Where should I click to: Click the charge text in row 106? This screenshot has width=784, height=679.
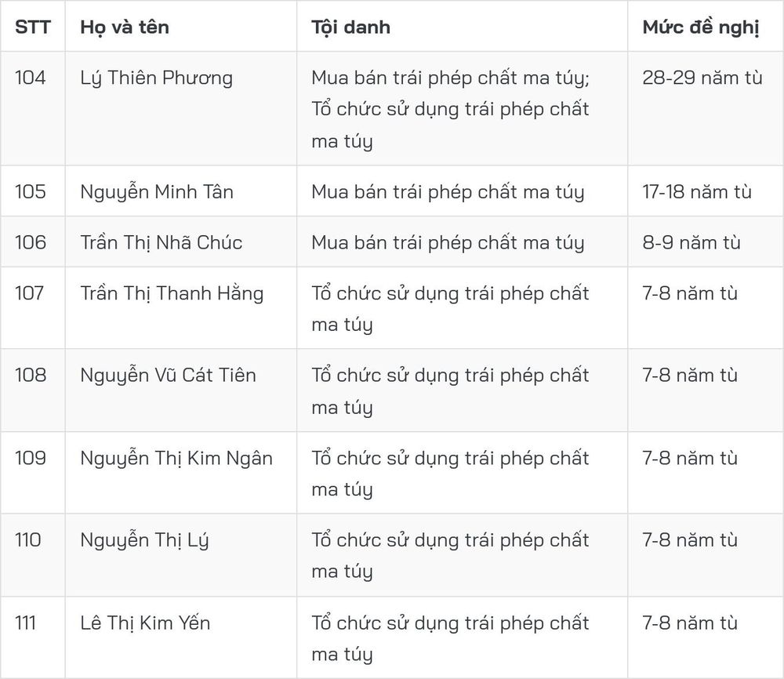[448, 242]
